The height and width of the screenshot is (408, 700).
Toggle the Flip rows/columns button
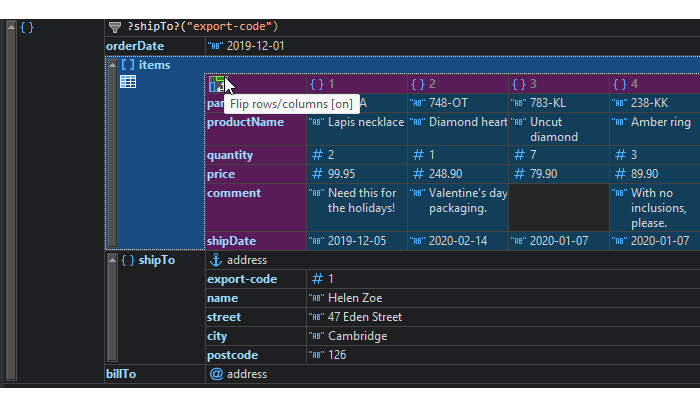coord(217,85)
